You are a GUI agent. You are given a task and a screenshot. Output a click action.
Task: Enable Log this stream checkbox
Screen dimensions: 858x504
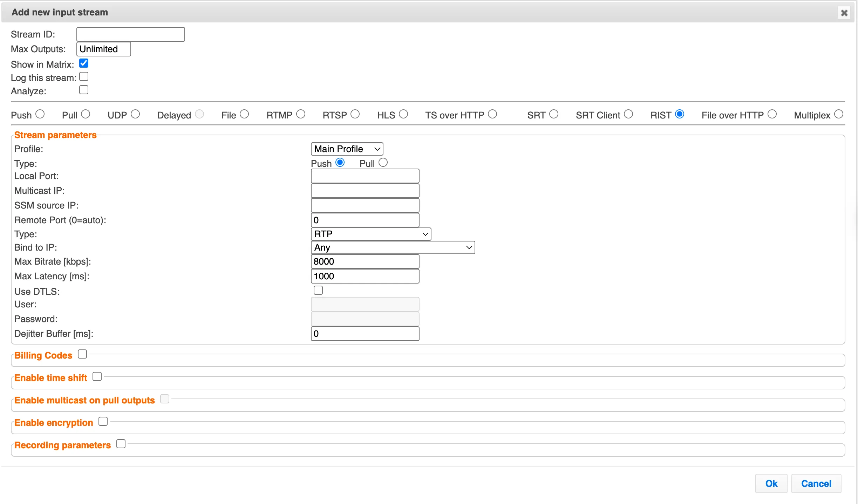(x=84, y=76)
